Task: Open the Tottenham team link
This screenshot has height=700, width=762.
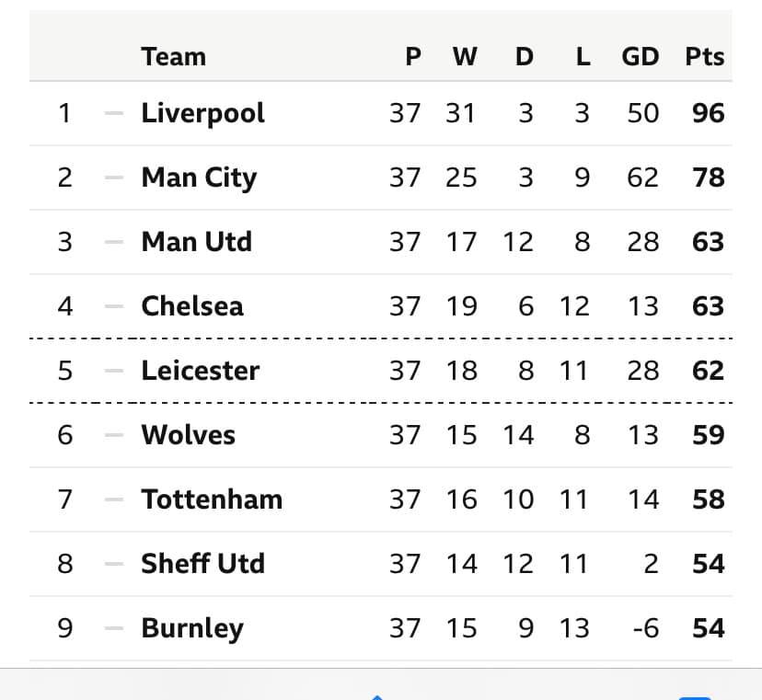Action: tap(212, 499)
